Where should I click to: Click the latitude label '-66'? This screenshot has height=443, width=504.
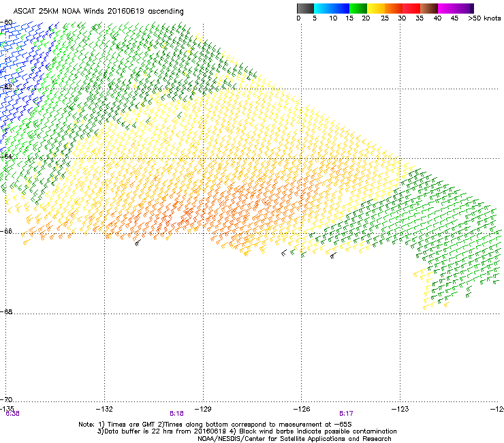(6, 231)
